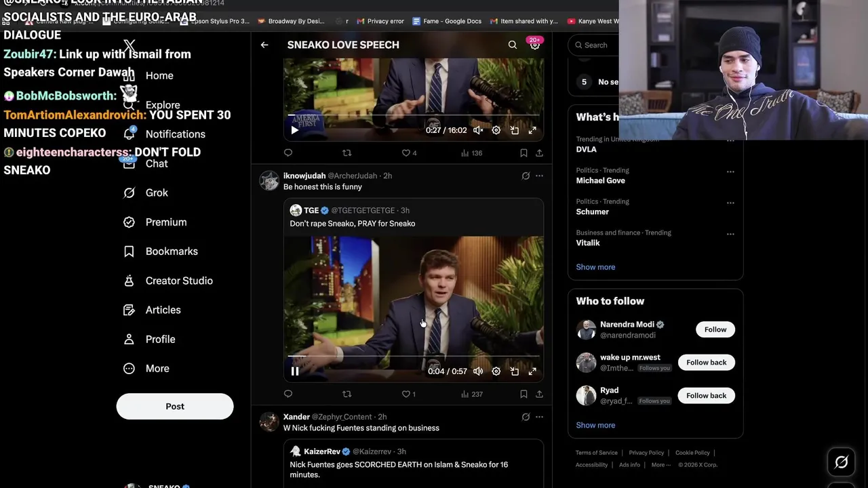The width and height of the screenshot is (868, 488).
Task: Open Profile in the sidebar
Action: (x=149, y=339)
